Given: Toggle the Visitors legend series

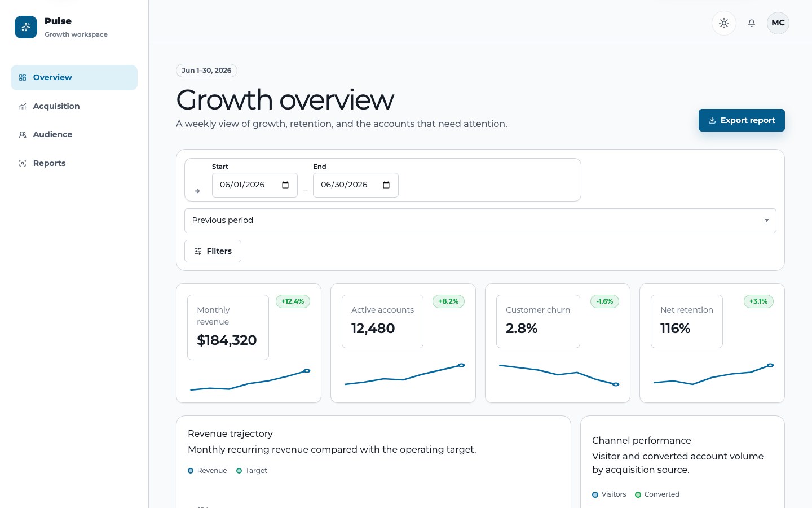Looking at the screenshot, I should pos(609,494).
